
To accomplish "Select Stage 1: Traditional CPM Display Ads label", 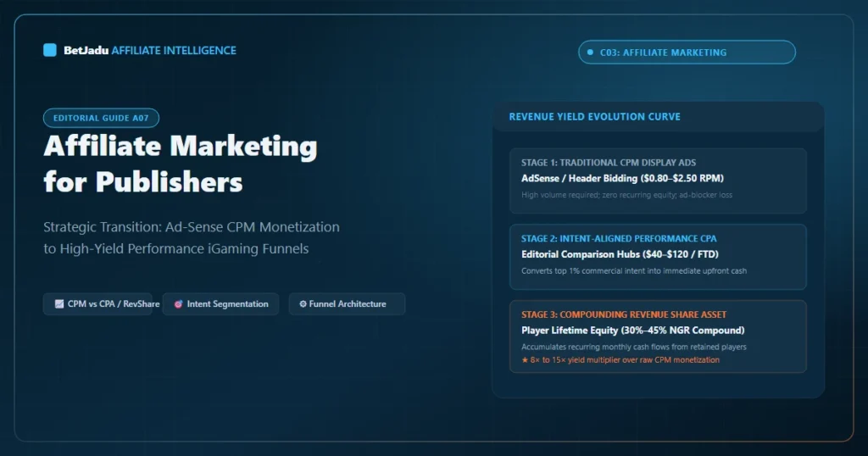I will pos(609,163).
